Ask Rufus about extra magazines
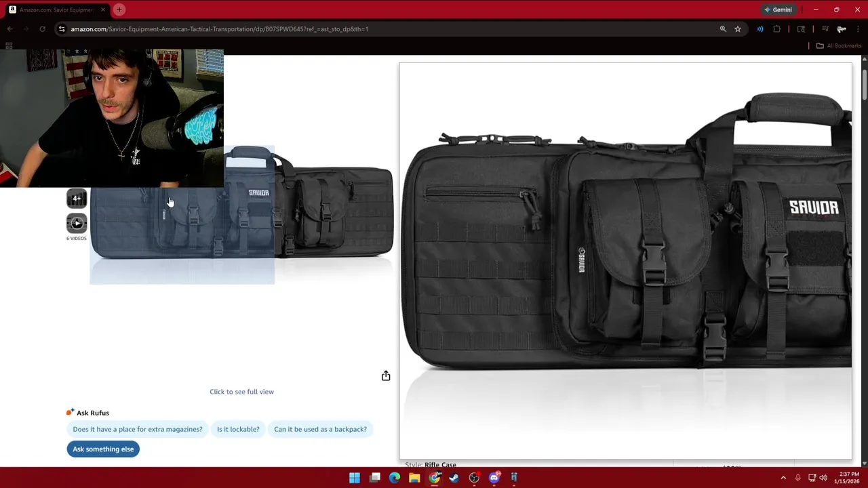This screenshot has height=488, width=868. point(138,429)
